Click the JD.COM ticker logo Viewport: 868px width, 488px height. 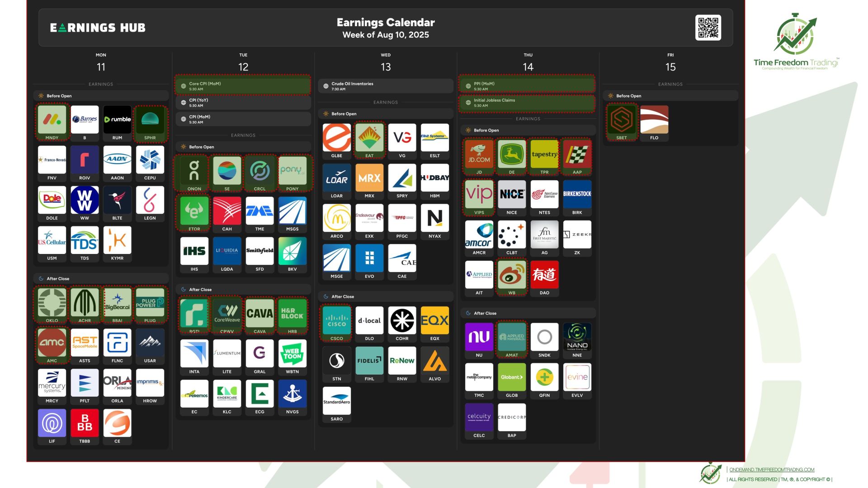[479, 155]
